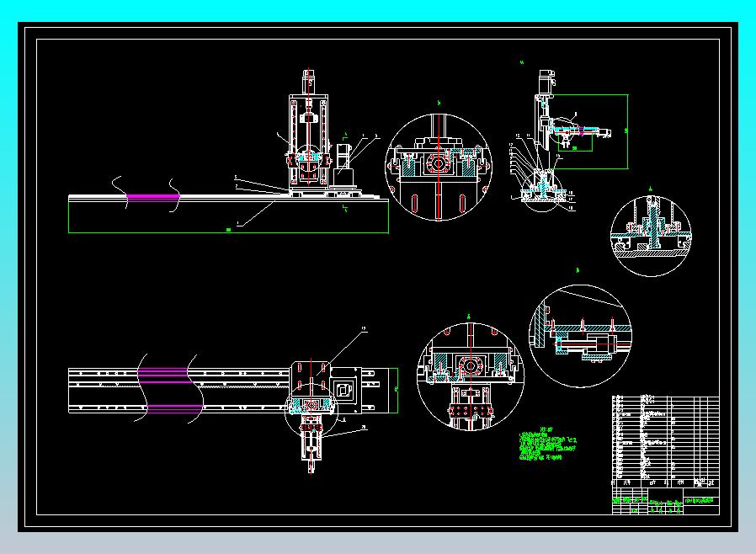Screen dimensions: 756x554
Task: Select the bottom center circular detail view
Action: [470, 376]
